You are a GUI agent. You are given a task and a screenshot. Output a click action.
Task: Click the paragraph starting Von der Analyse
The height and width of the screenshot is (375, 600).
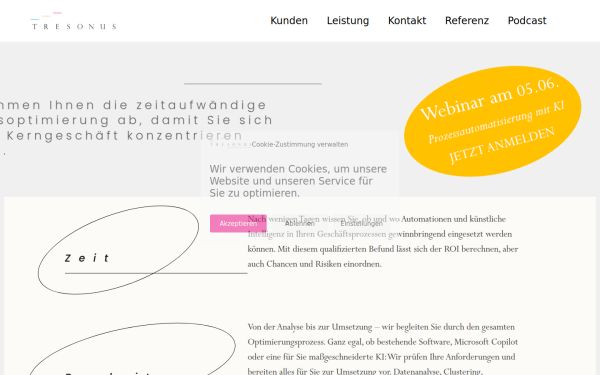[x=383, y=349]
